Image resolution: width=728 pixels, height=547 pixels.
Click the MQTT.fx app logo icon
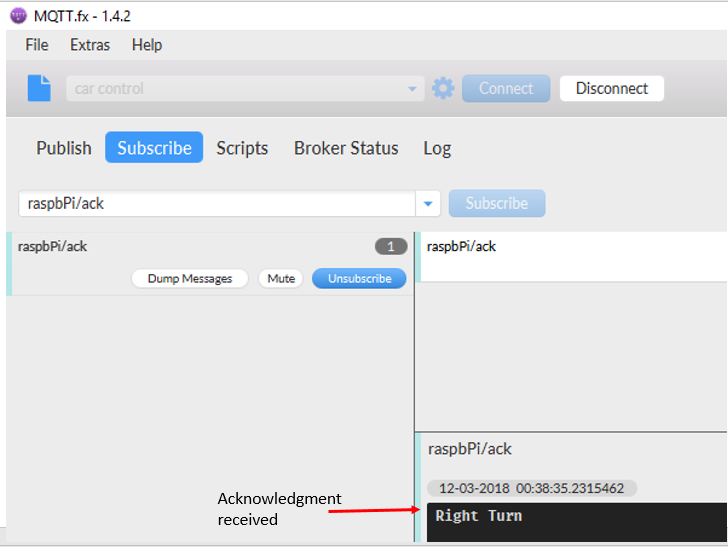tap(19, 16)
